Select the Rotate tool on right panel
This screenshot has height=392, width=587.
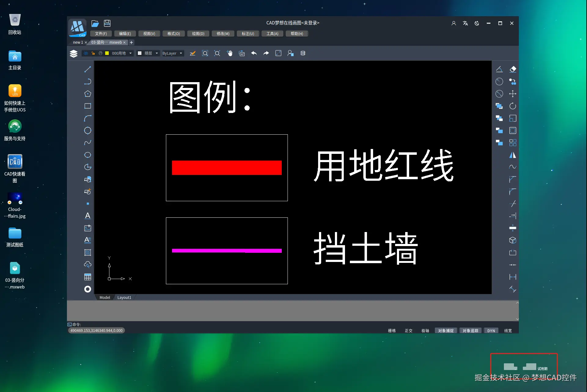point(512,106)
